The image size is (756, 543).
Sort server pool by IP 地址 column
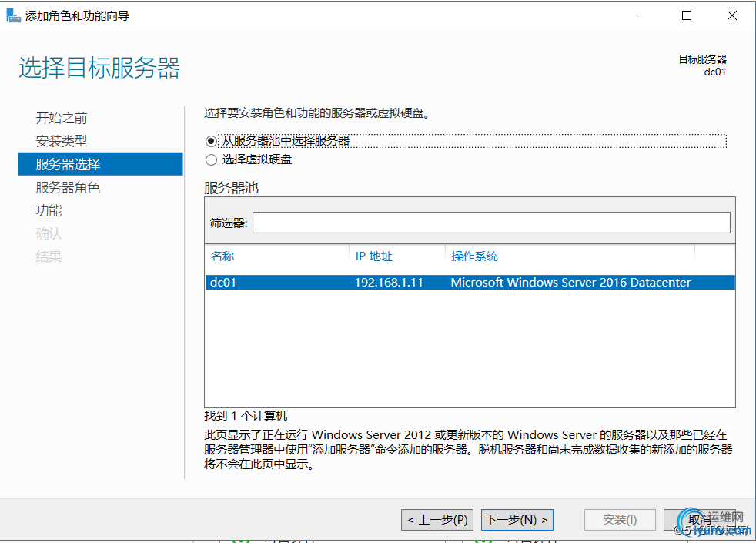[x=373, y=256]
